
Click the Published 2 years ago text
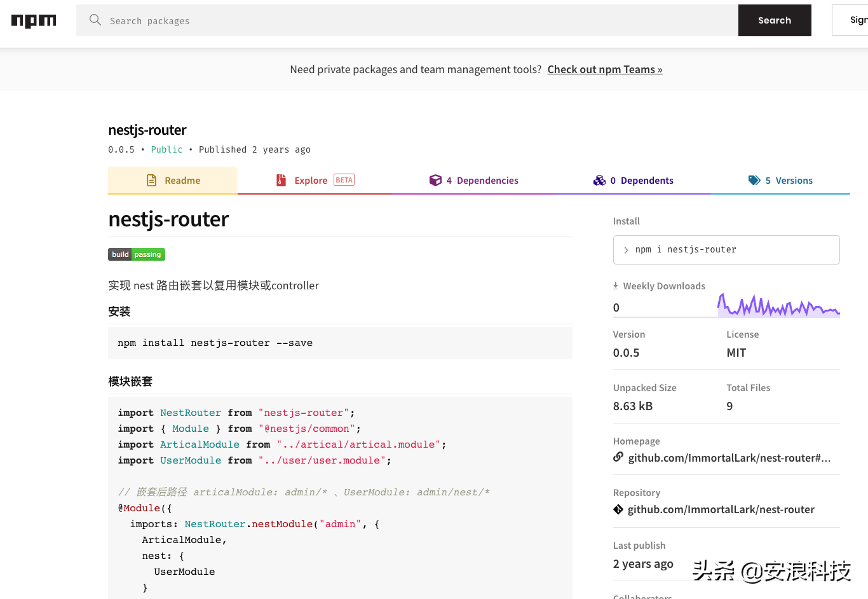pos(255,149)
